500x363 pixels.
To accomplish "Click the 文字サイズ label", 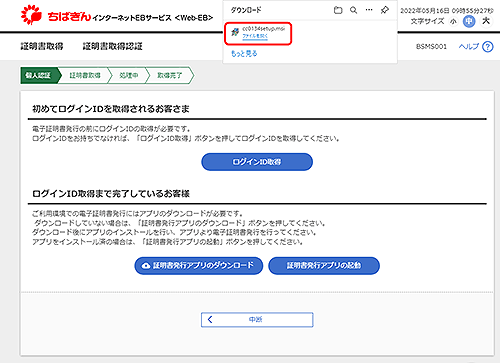I will click(427, 21).
